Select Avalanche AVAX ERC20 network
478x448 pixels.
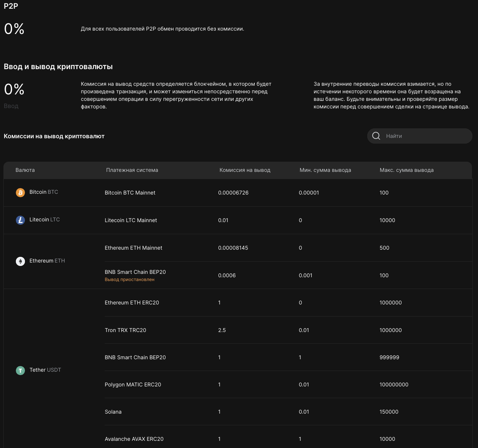(134, 439)
